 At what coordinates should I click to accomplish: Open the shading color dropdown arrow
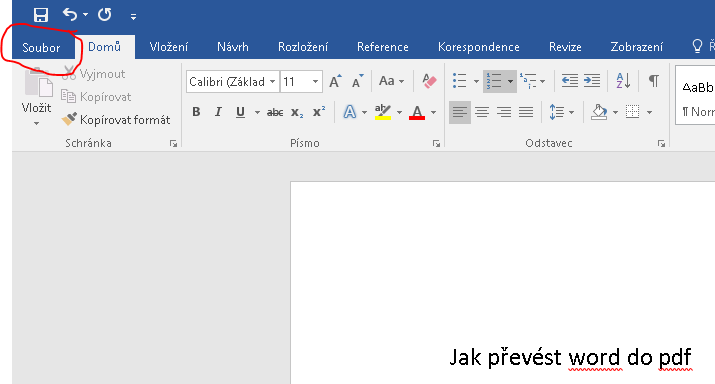coord(615,112)
